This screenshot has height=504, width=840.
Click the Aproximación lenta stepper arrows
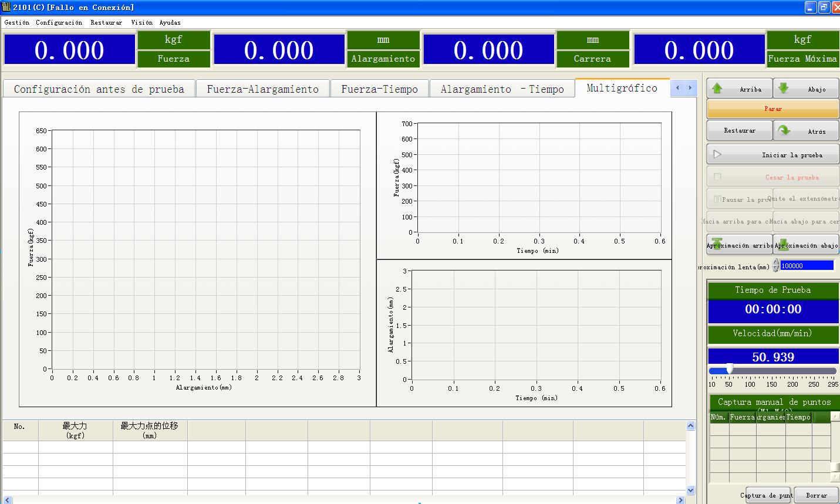(x=775, y=266)
